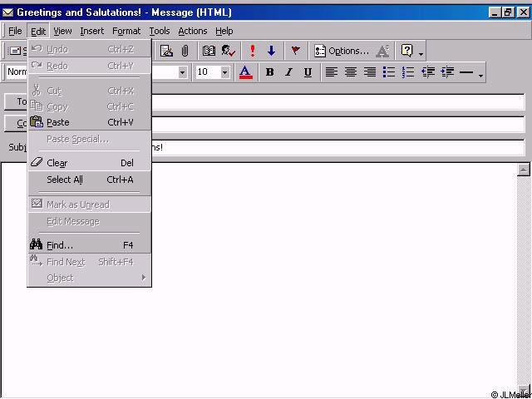Align text left

[332, 72]
